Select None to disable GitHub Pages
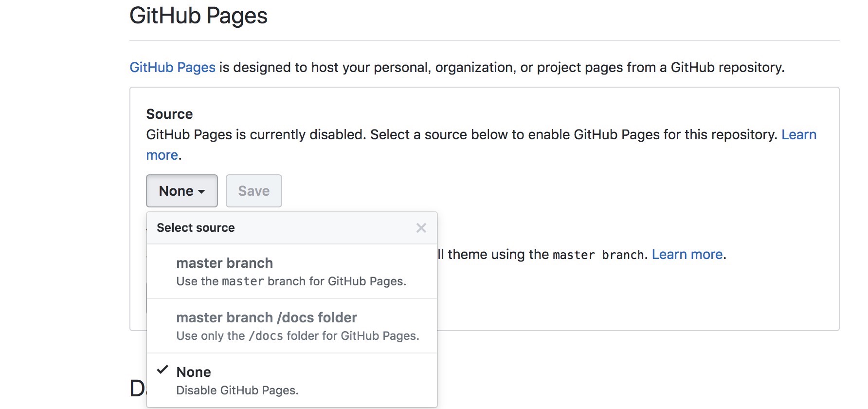This screenshot has height=409, width=868. (292, 380)
